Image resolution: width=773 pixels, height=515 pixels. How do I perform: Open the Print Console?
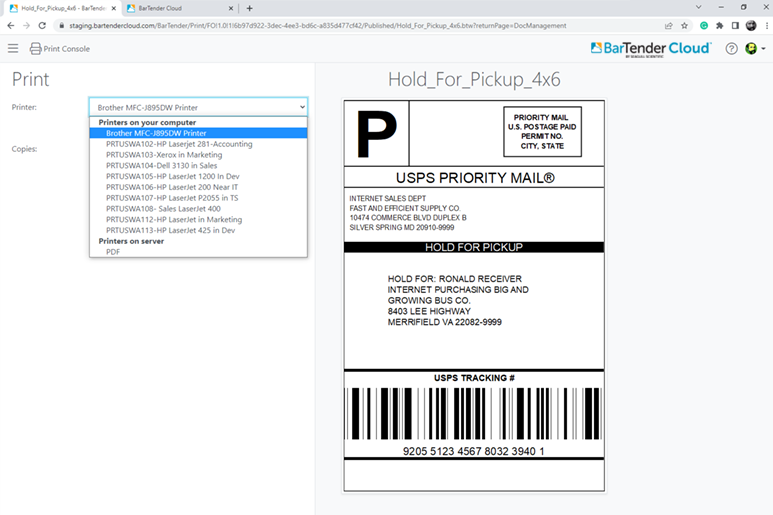coord(60,48)
